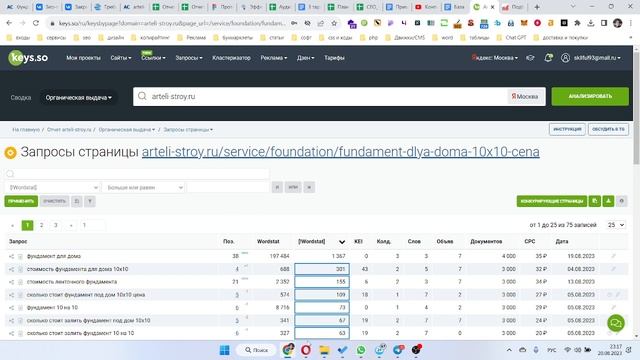Click the document icon for 'фундамент 10 на 10' row
This screenshot has height=360, width=640.
click(20, 308)
